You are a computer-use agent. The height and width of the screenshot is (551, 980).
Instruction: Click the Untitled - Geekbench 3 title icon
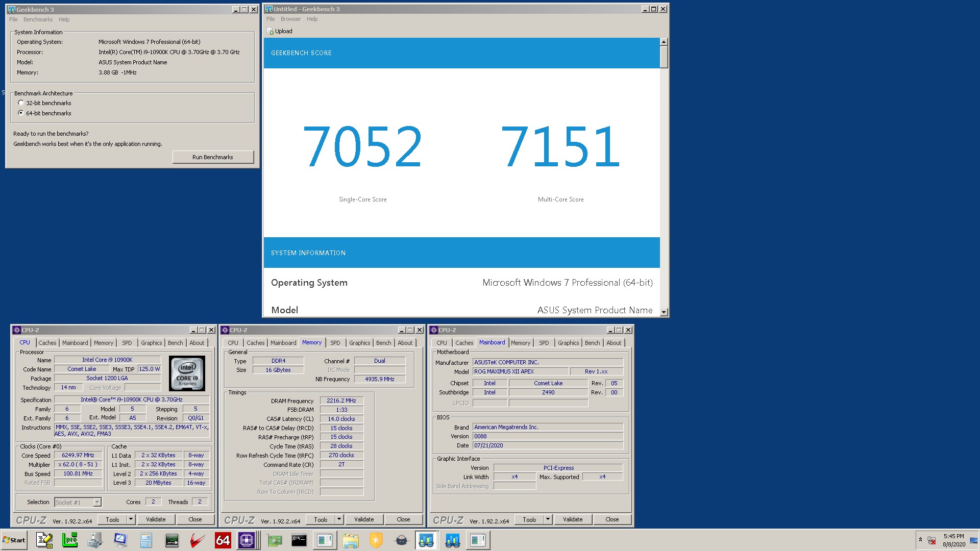coord(269,9)
